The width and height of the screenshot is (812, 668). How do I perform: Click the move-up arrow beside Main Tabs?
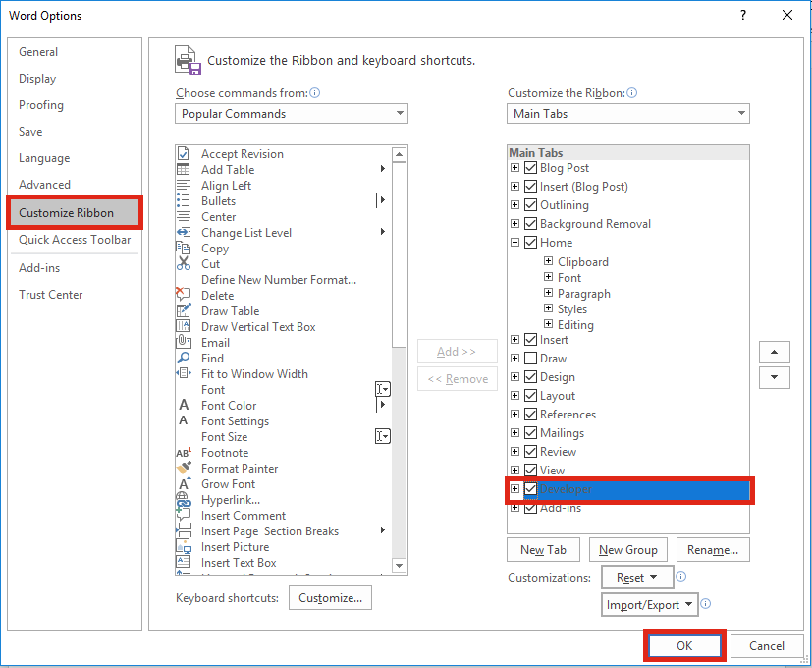pyautogui.click(x=774, y=352)
